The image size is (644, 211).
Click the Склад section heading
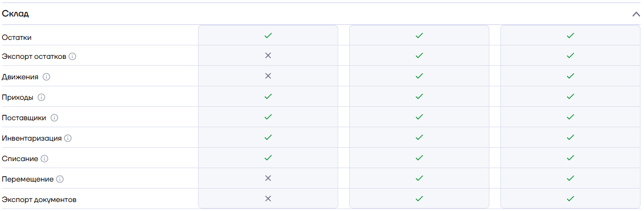point(15,14)
